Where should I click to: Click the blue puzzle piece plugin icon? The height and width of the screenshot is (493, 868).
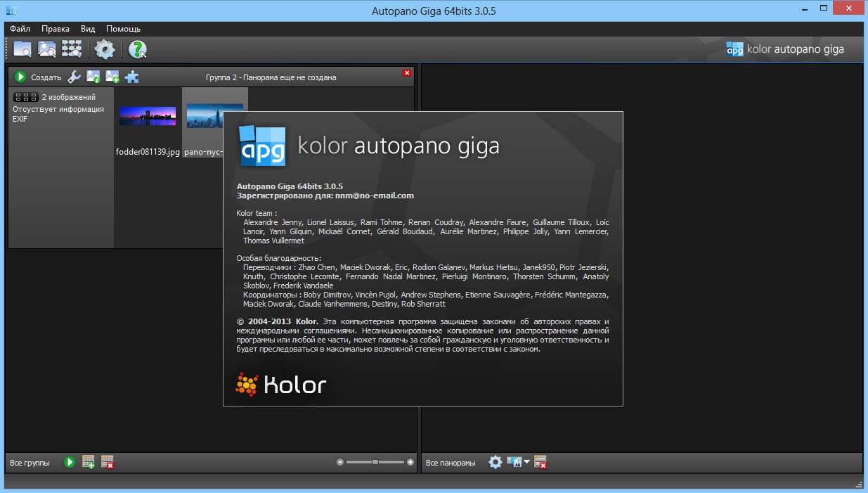pos(131,77)
